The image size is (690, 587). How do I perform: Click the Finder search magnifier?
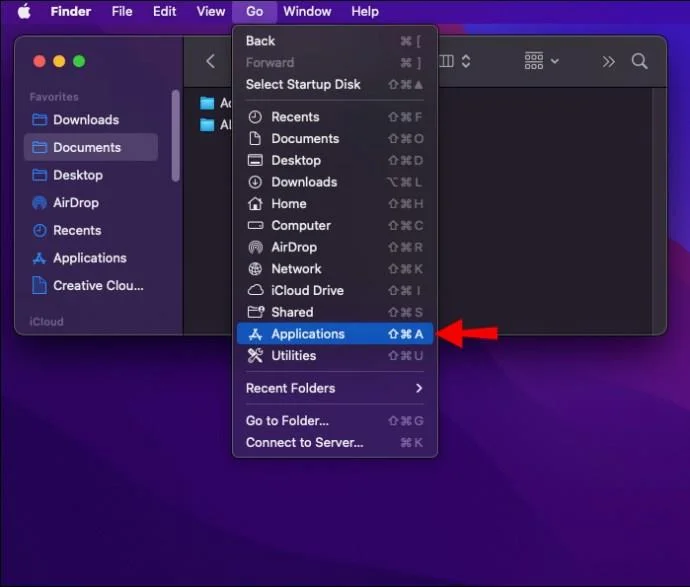pyautogui.click(x=639, y=61)
